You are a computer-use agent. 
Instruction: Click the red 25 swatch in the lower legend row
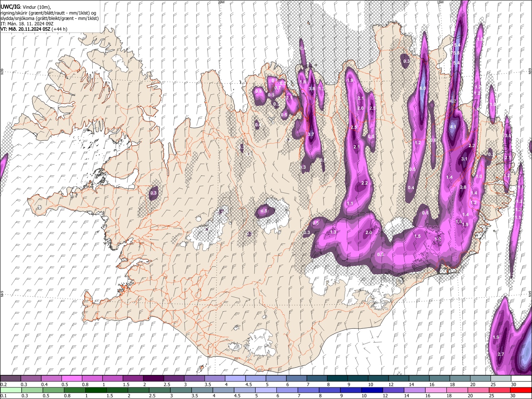pyautogui.click(x=500, y=390)
